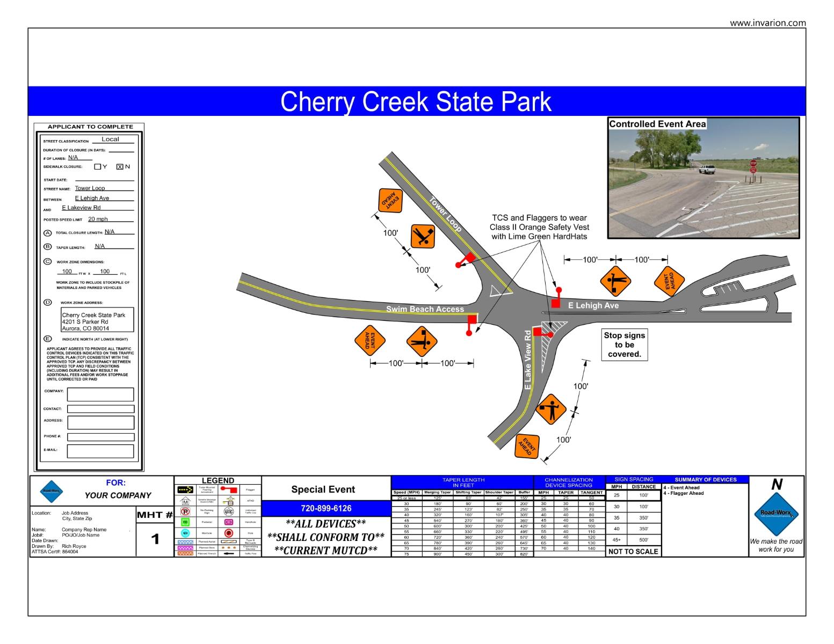Click the magenta Handhole legend icon
Viewport: 834px width, 644px height.
pos(229,522)
